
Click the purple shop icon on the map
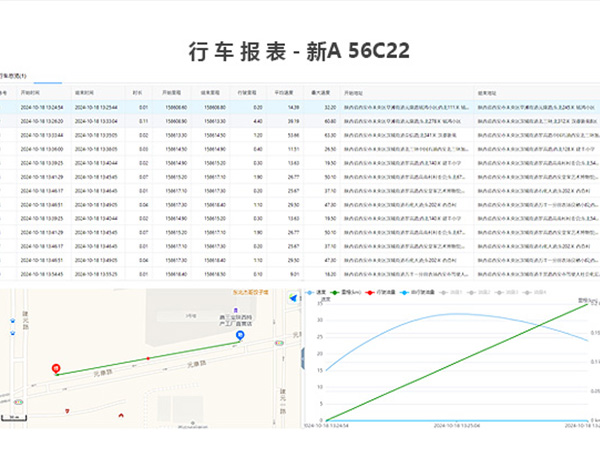[236, 310]
